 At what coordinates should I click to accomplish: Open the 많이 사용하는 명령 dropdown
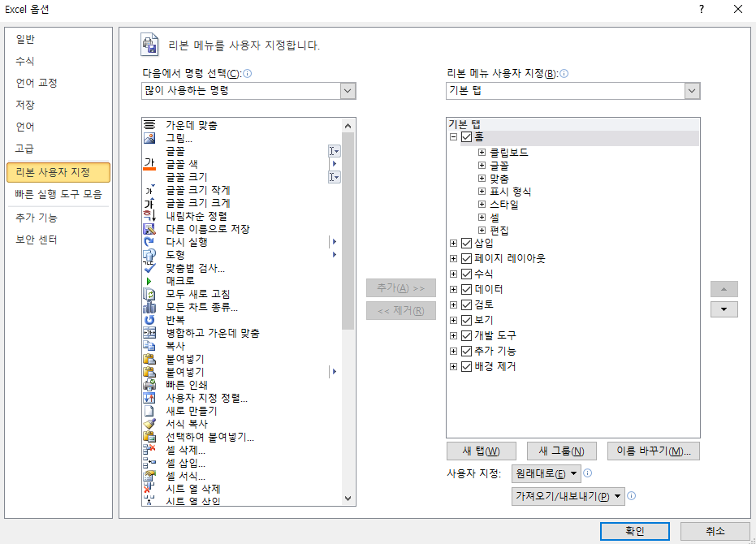pos(348,91)
